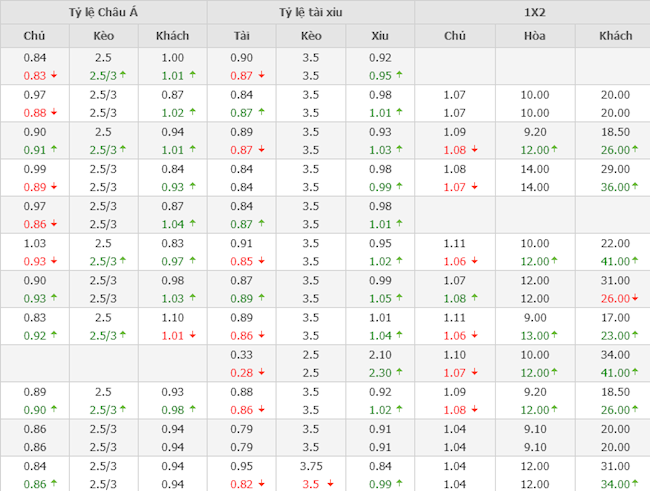Viewport: 650px width, 492px height.
Task: Click the red down arrow beside 26.00
Action: (635, 298)
